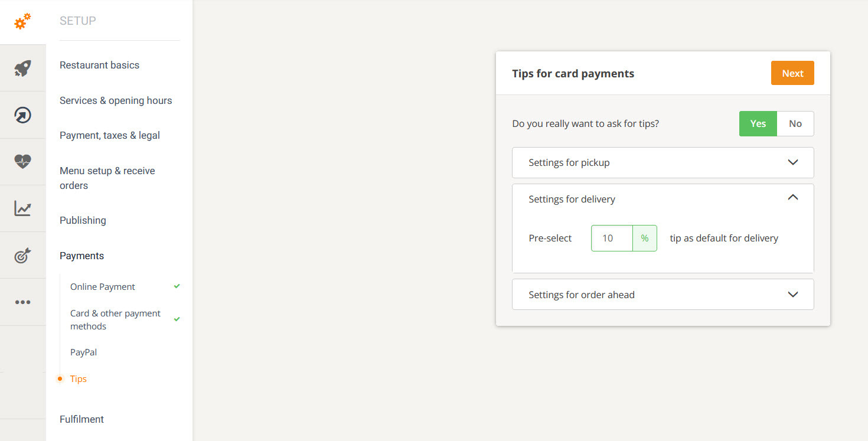Open the Fulfilment setup section

(81, 419)
